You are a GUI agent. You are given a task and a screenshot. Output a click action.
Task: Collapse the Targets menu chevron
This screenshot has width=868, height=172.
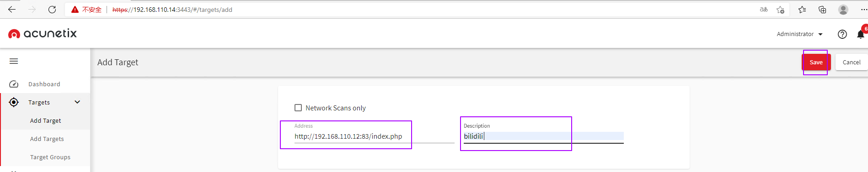point(77,102)
